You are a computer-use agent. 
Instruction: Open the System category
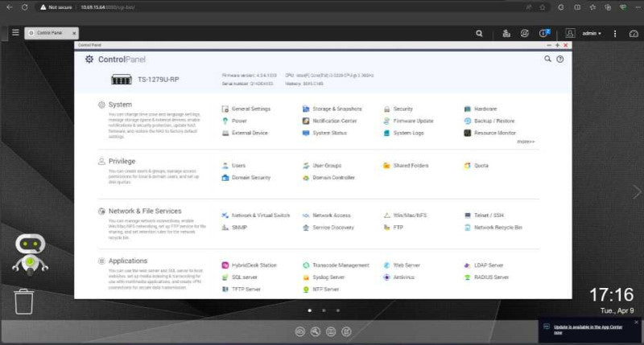115,105
